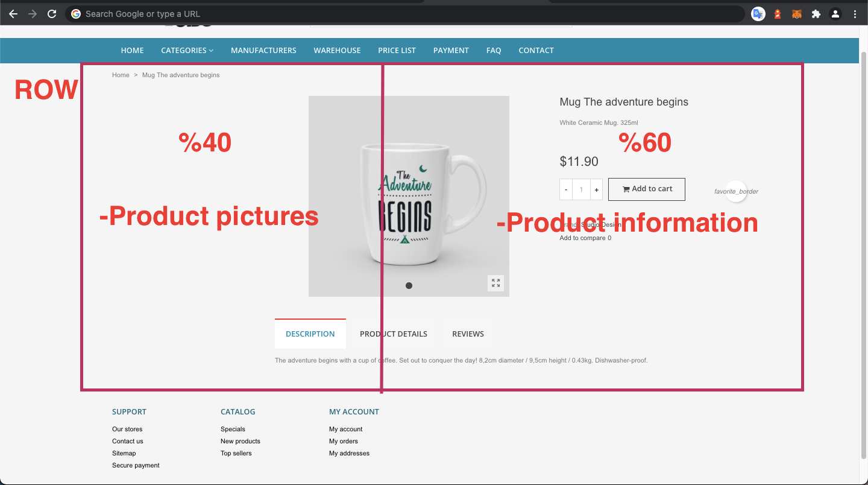Increase quantity with the plus button
The width and height of the screenshot is (868, 485).
(596, 189)
